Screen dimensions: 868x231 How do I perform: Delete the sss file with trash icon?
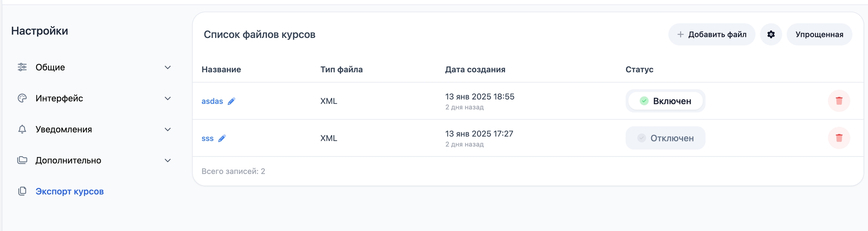(x=839, y=138)
